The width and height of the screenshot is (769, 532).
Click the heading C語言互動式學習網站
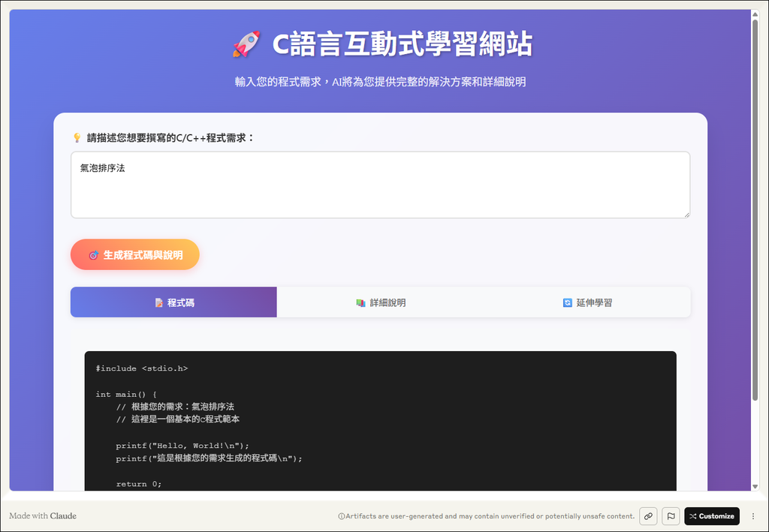coord(403,44)
